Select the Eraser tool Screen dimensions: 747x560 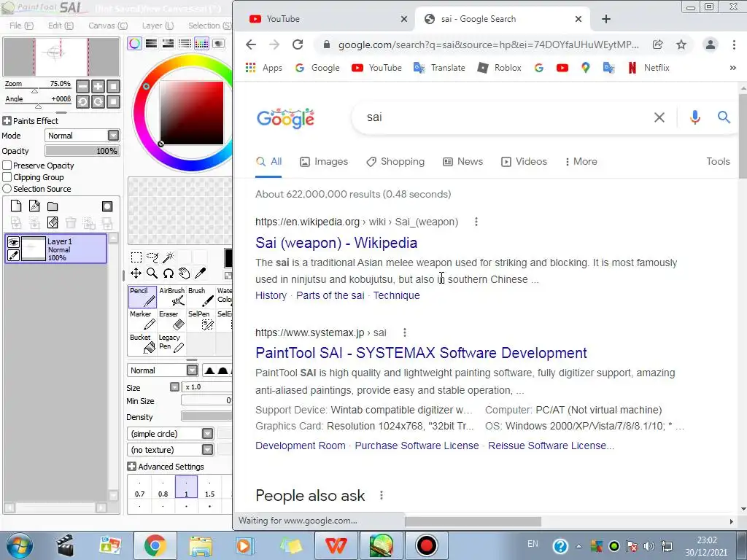click(x=171, y=320)
